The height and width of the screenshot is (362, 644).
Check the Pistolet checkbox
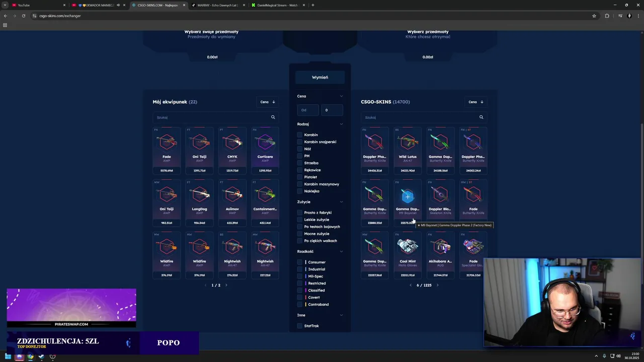pos(300,177)
